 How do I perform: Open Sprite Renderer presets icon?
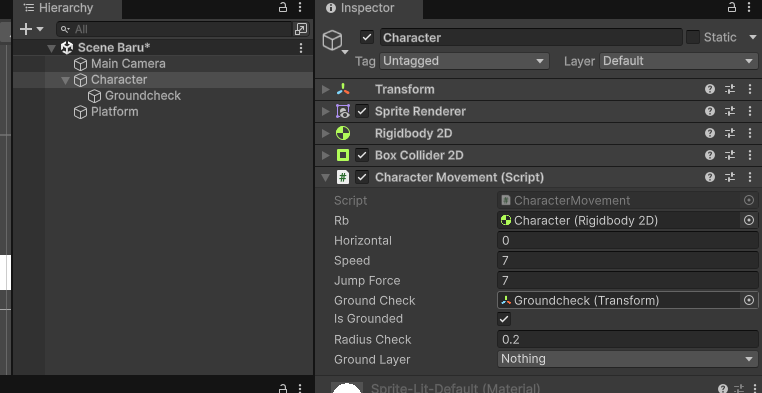(x=730, y=111)
